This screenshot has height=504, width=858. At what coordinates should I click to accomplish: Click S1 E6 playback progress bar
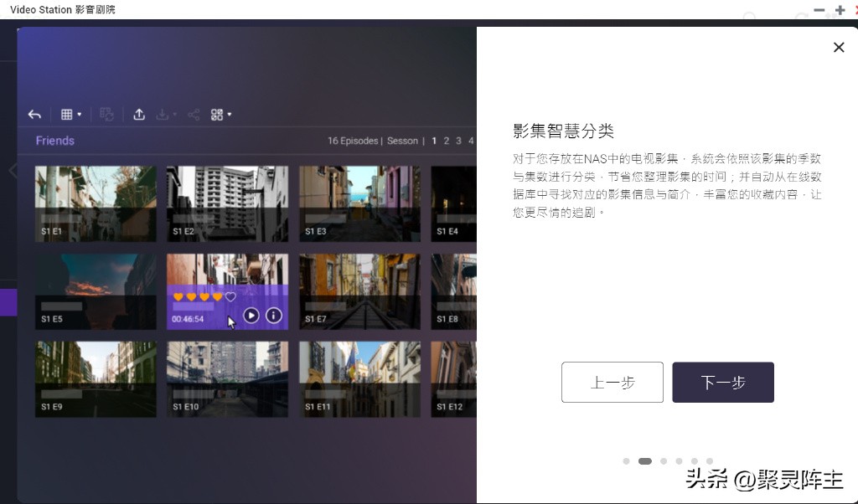tap(193, 306)
